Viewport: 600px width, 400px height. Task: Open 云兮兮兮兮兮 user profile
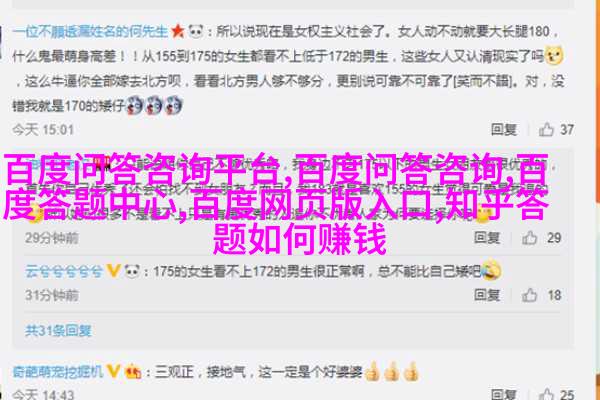[64, 271]
